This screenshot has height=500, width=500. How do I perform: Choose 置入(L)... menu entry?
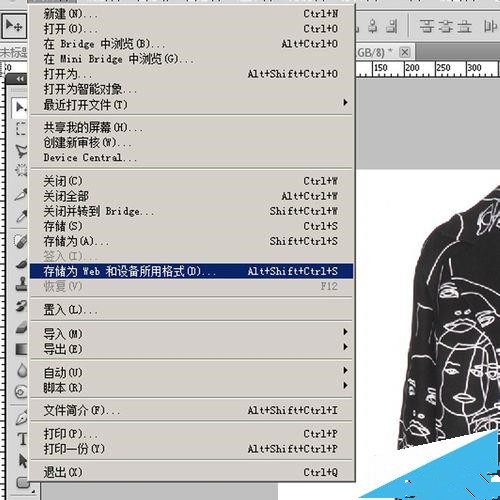(x=191, y=310)
